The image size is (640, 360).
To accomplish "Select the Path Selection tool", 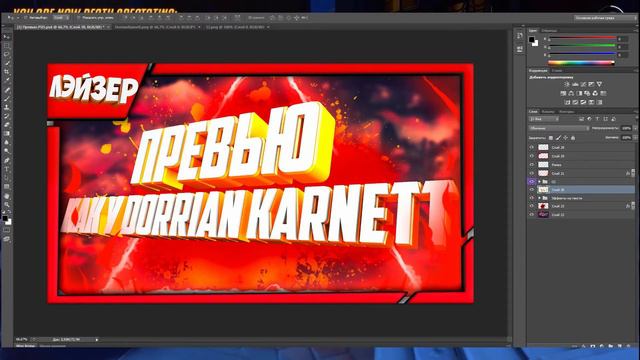I will tap(7, 178).
